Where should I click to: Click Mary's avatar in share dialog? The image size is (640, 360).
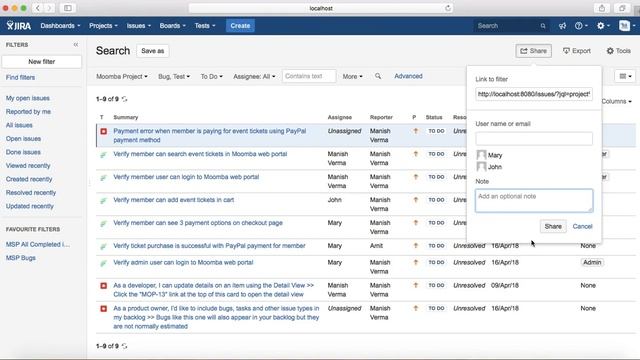(x=481, y=155)
